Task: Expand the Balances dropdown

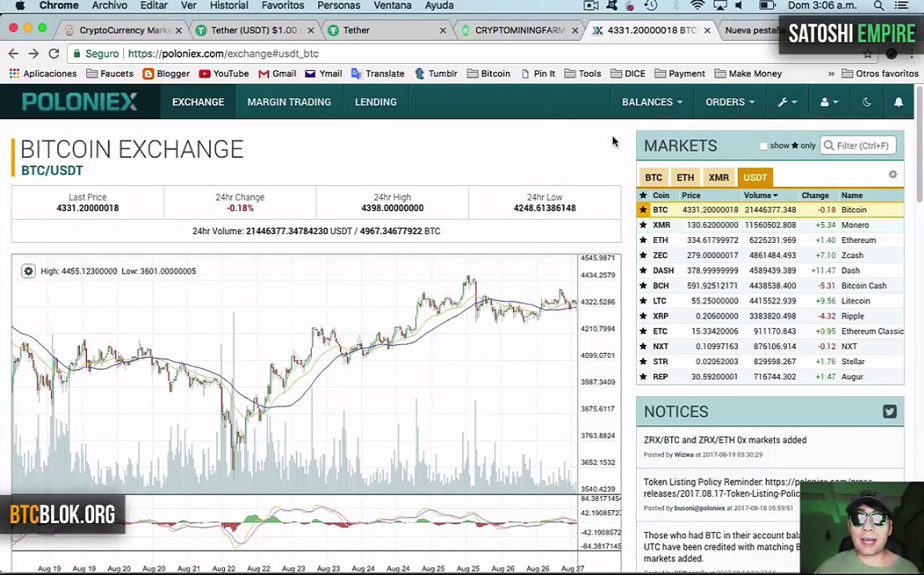Action: pos(653,102)
